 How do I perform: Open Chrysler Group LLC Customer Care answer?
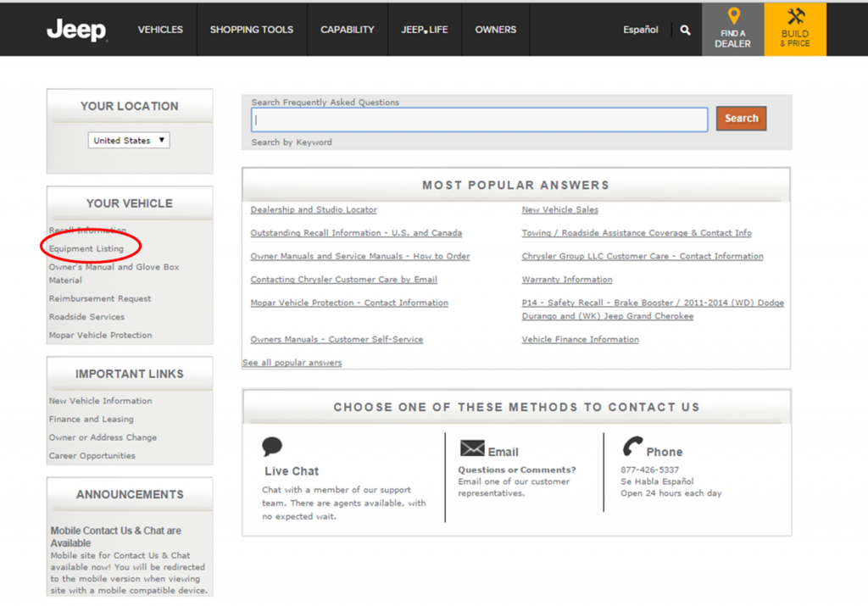643,256
